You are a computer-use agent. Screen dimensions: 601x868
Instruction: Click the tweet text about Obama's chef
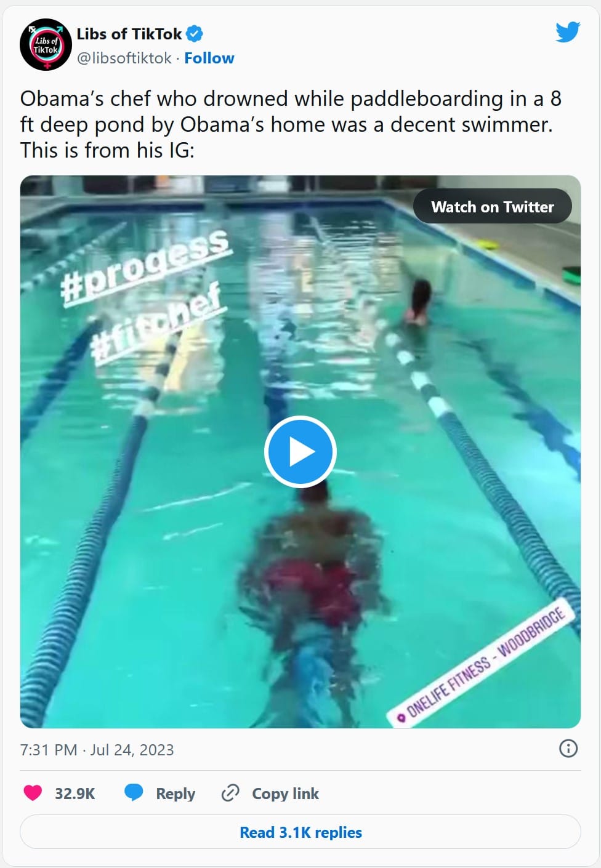click(x=291, y=124)
